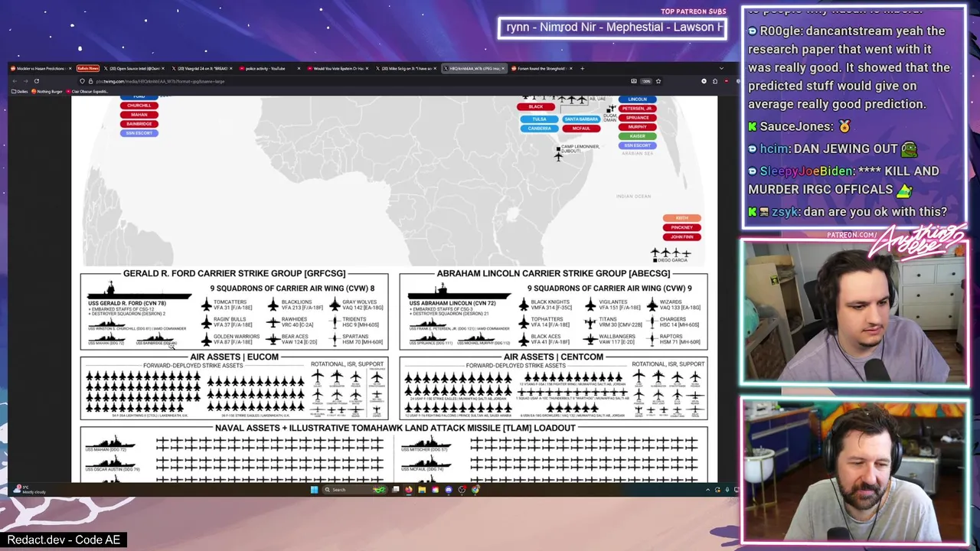Click the browser forward arrow
Viewport: 980px width, 551px height.
click(x=25, y=81)
